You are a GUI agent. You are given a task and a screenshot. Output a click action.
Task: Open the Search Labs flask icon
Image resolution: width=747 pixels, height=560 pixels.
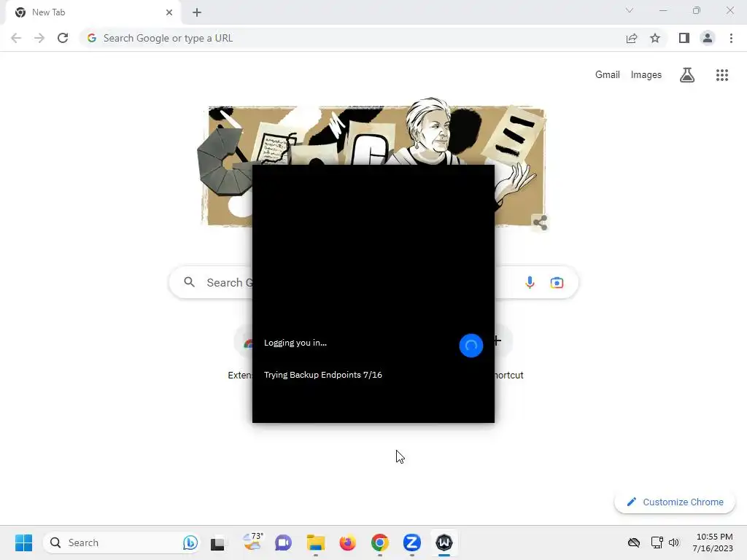click(687, 75)
